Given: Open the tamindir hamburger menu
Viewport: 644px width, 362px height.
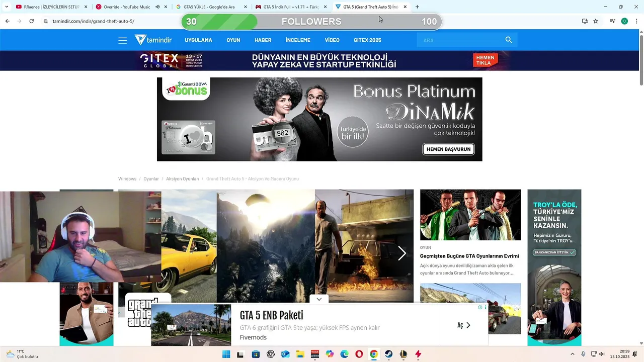Looking at the screenshot, I should [x=122, y=40].
